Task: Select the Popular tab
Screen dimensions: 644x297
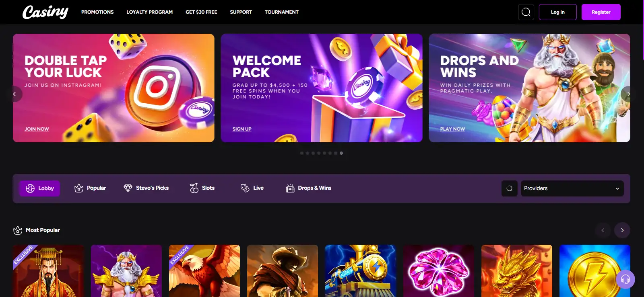Action: (90, 188)
